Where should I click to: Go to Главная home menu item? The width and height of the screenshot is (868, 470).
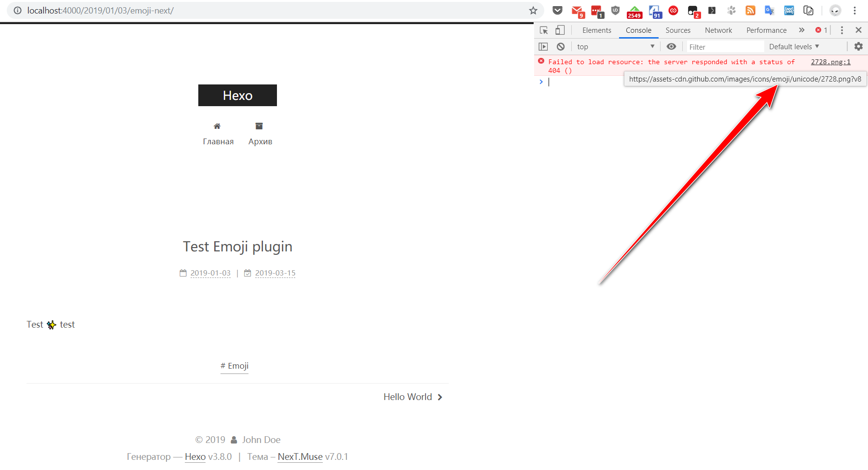coord(218,134)
